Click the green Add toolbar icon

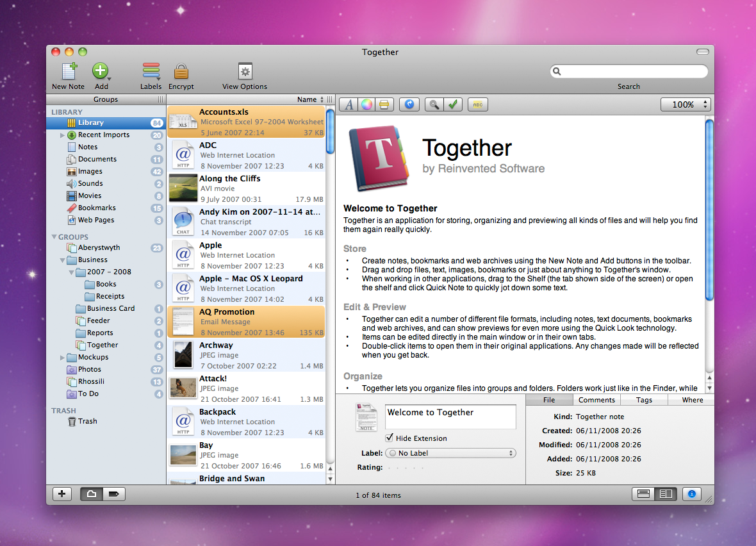click(101, 71)
